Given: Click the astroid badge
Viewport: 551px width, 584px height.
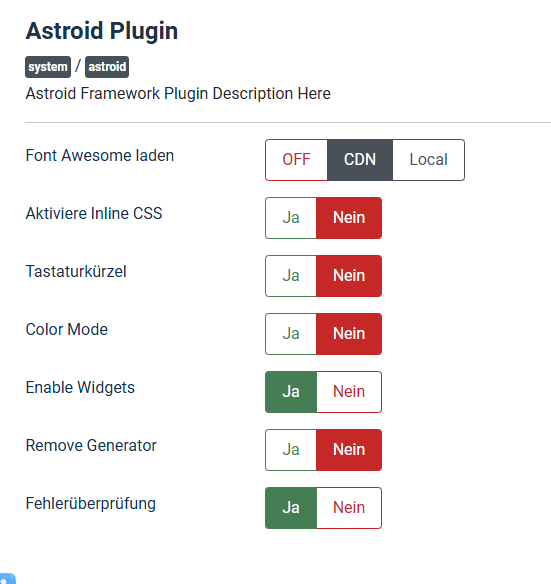Looking at the screenshot, I should click(x=107, y=67).
